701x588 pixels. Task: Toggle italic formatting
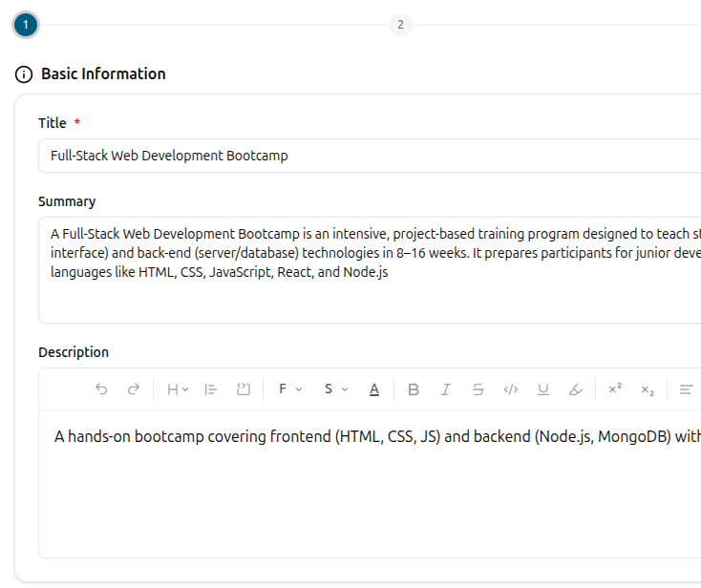pos(446,389)
